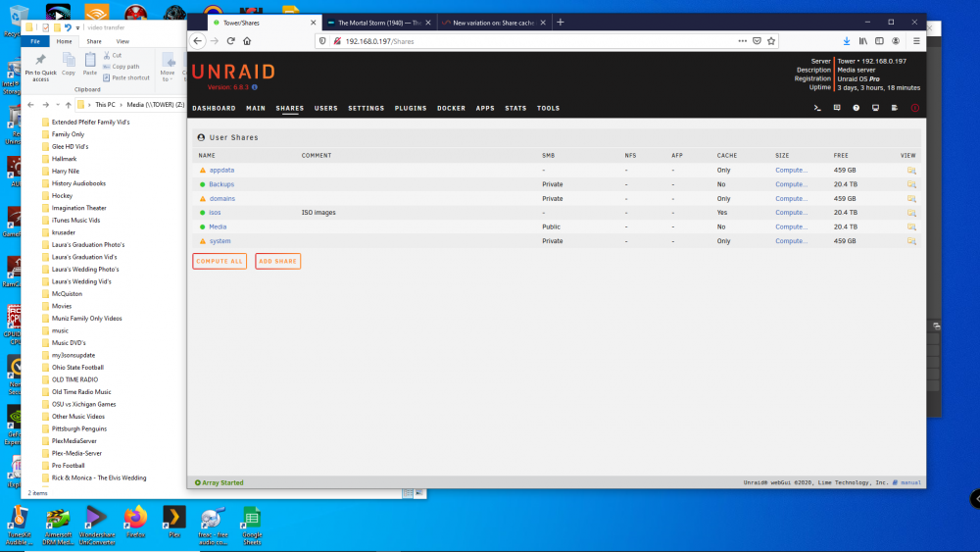Toggle Firefox sidebar icon
This screenshot has width=980, height=552.
pyautogui.click(x=879, y=41)
